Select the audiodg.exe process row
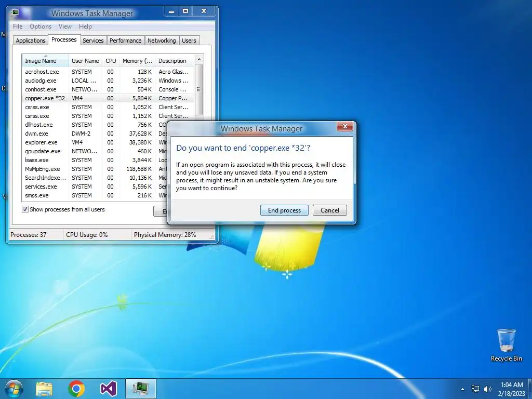The width and height of the screenshot is (532, 399). [x=108, y=81]
